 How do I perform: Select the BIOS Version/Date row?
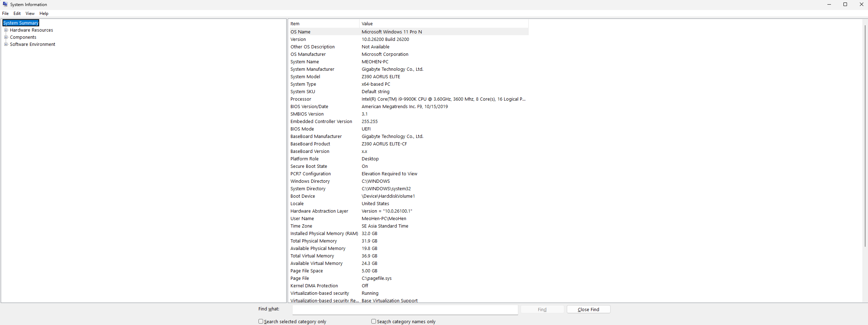[x=408, y=107]
